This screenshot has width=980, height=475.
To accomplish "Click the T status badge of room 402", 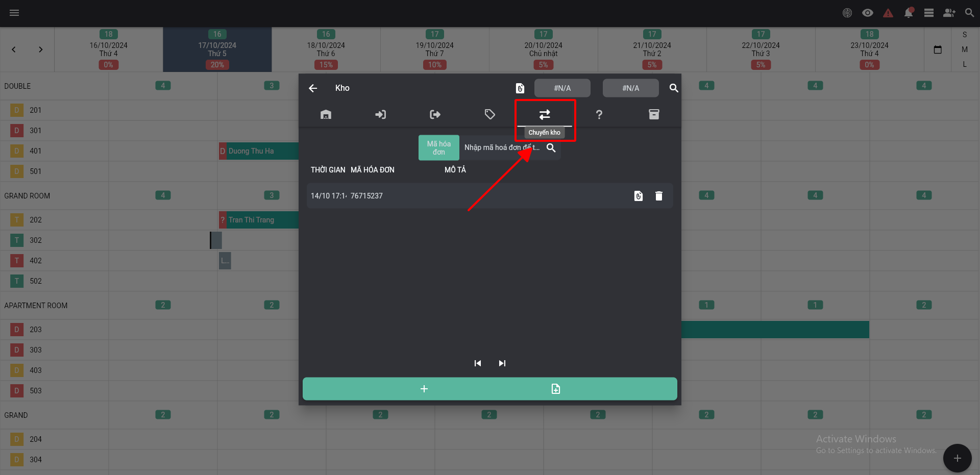I will coord(17,261).
